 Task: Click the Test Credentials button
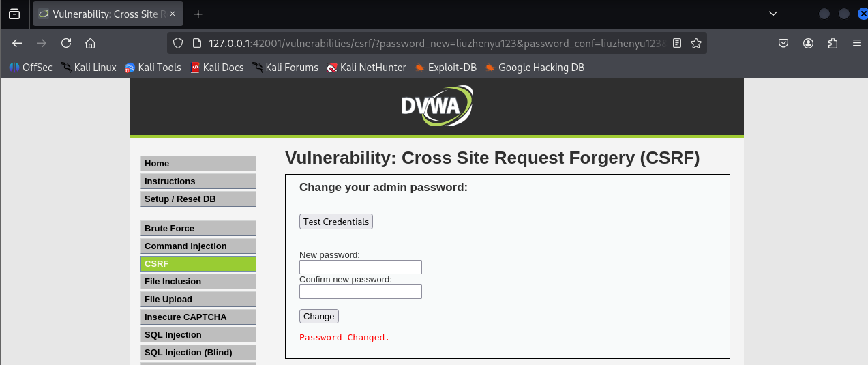click(336, 222)
